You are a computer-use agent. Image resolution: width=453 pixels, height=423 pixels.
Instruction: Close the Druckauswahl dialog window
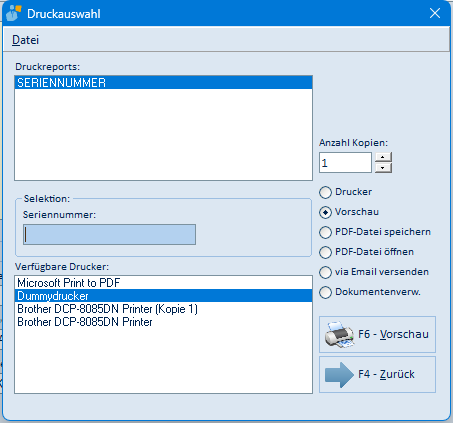(435, 13)
